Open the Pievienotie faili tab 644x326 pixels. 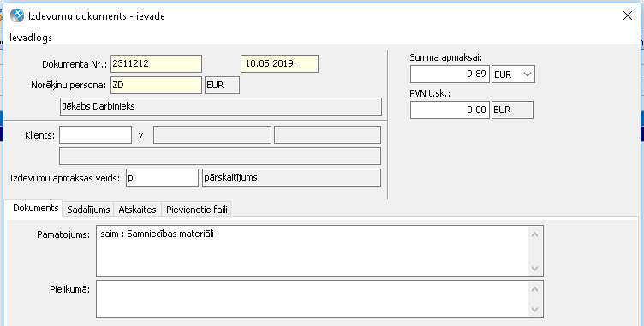click(197, 210)
